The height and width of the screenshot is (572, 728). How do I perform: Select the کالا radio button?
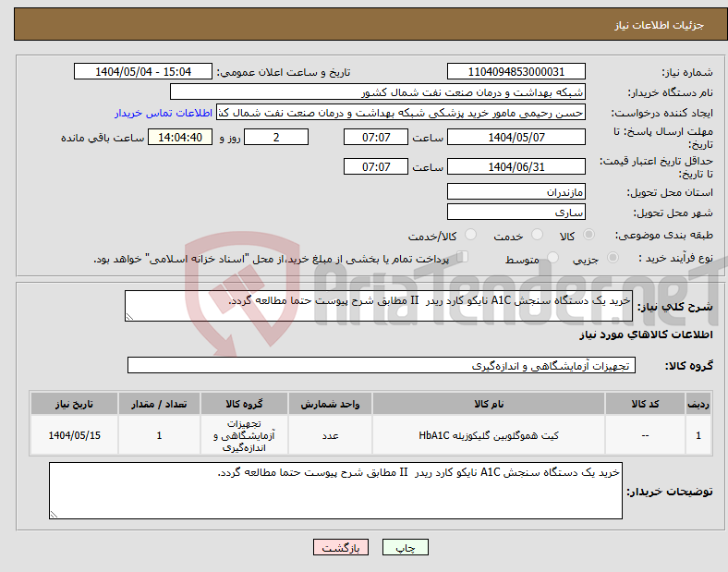(588, 235)
